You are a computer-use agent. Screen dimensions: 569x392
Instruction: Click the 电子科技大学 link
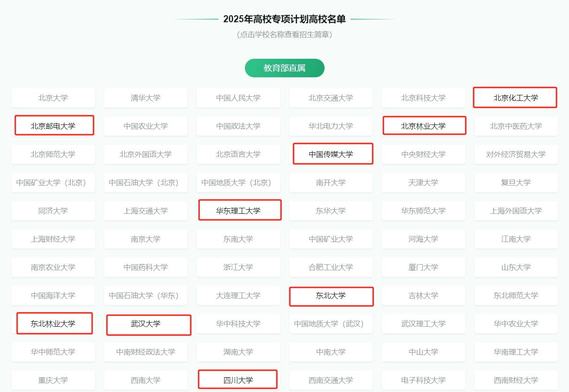click(x=423, y=380)
